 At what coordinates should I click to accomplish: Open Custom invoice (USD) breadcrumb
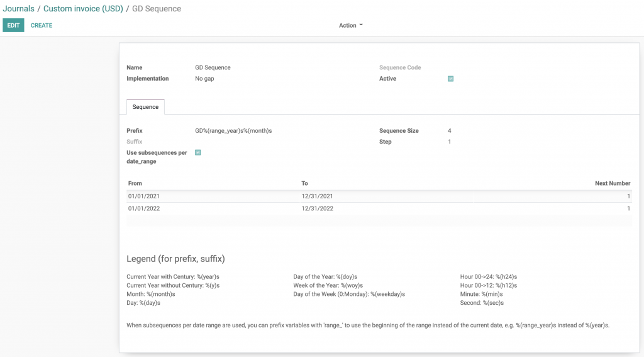(83, 9)
